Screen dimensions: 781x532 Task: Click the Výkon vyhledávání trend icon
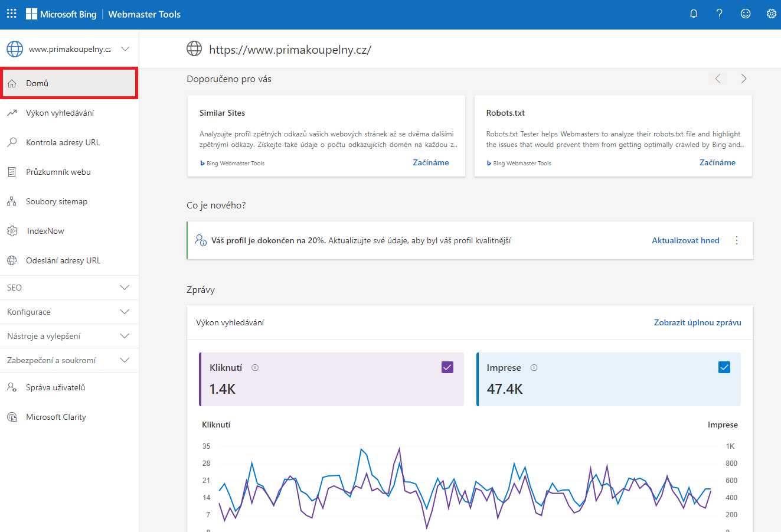(x=12, y=113)
